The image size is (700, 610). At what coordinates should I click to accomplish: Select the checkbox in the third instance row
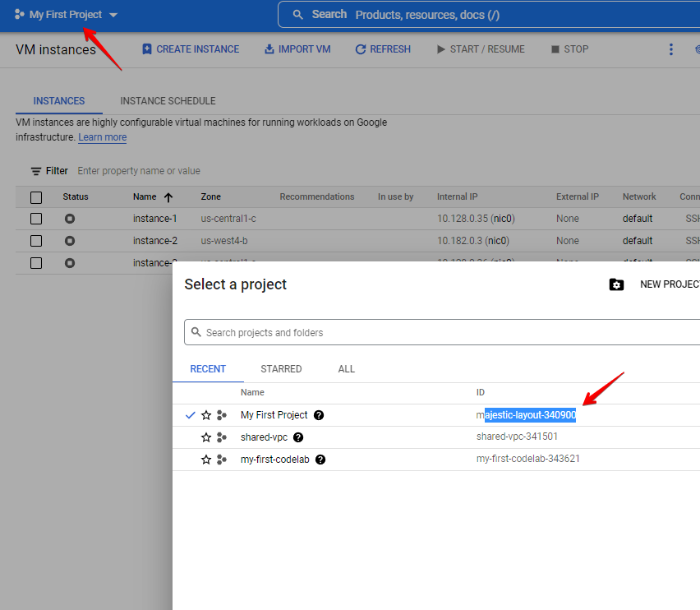coord(36,263)
